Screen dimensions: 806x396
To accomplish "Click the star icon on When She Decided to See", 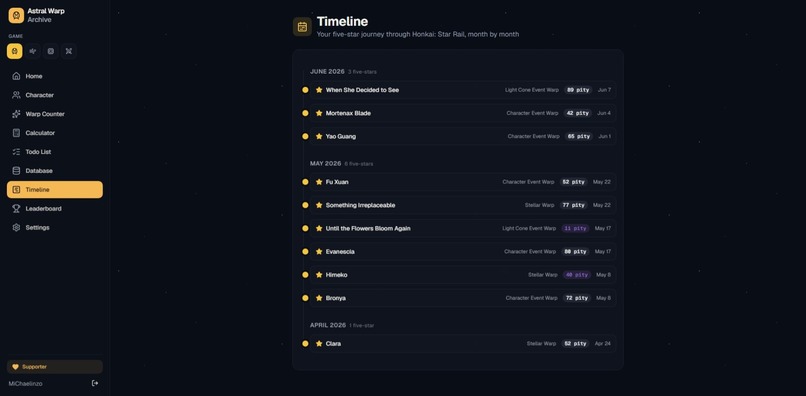I will coord(319,90).
